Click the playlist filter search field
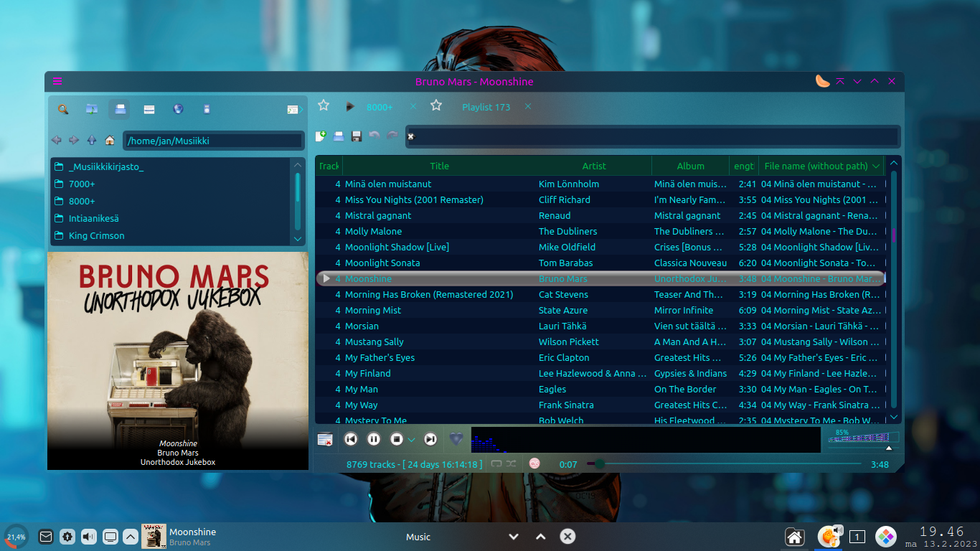Image resolution: width=980 pixels, height=551 pixels. 652,136
